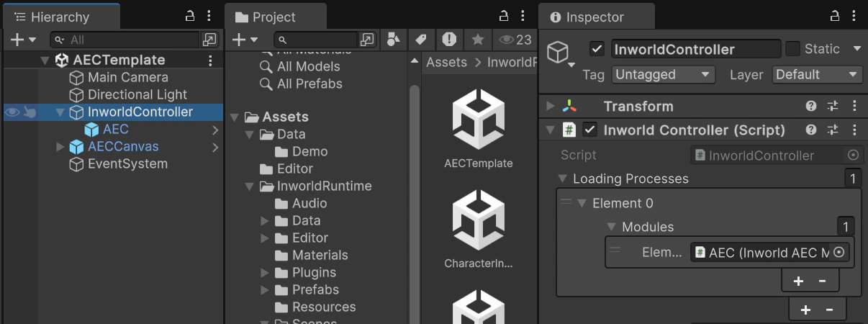Select Directional Light in the Hierarchy
This screenshot has height=324, width=868.
click(137, 94)
